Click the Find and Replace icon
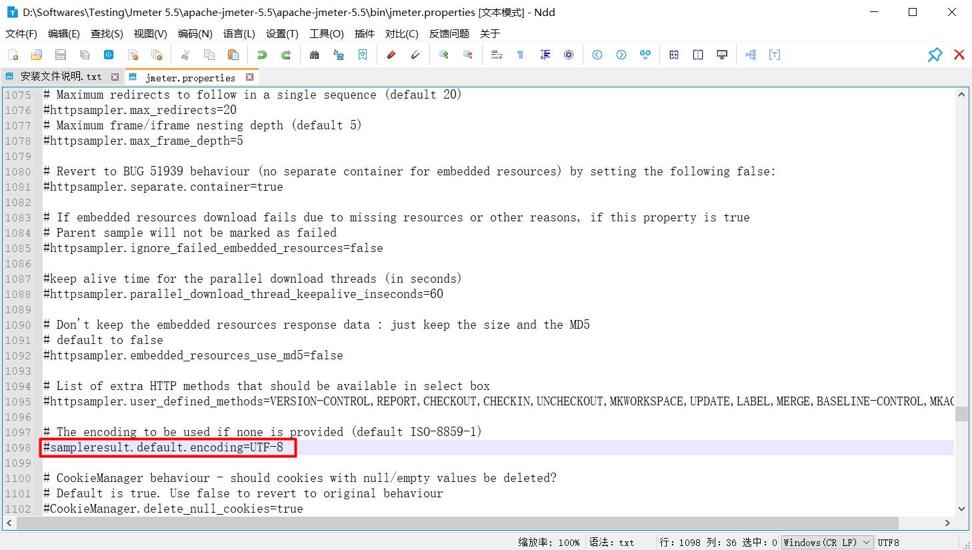 point(338,55)
